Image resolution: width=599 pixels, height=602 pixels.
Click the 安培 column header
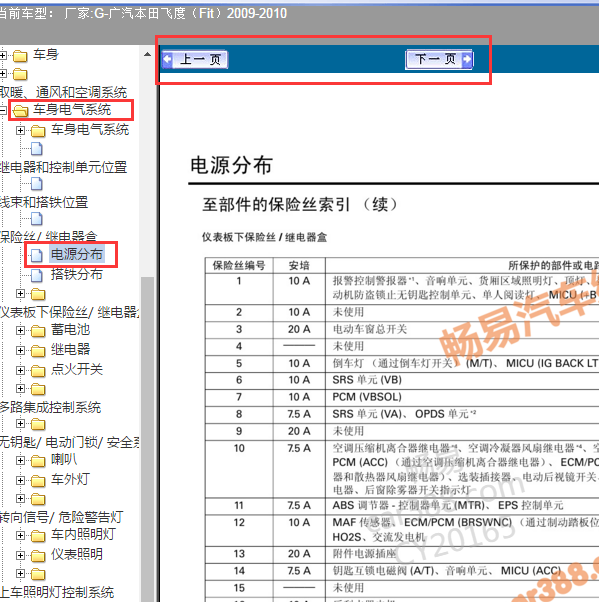click(x=299, y=266)
